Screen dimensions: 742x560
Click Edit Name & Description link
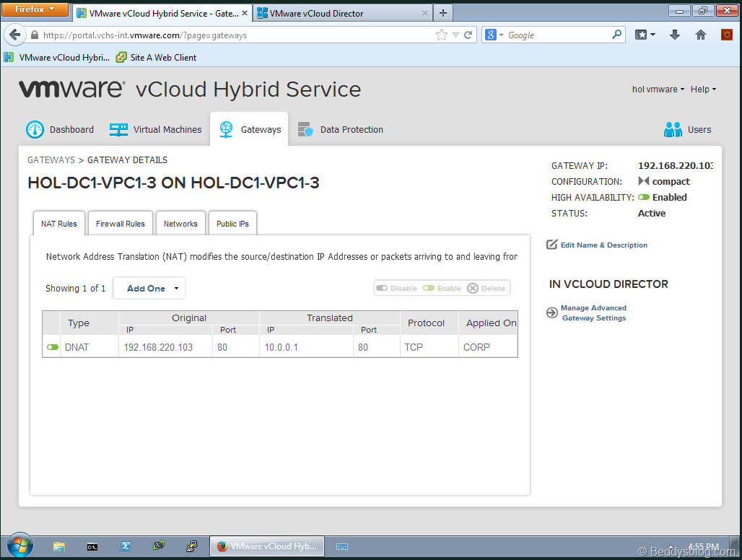click(x=604, y=245)
